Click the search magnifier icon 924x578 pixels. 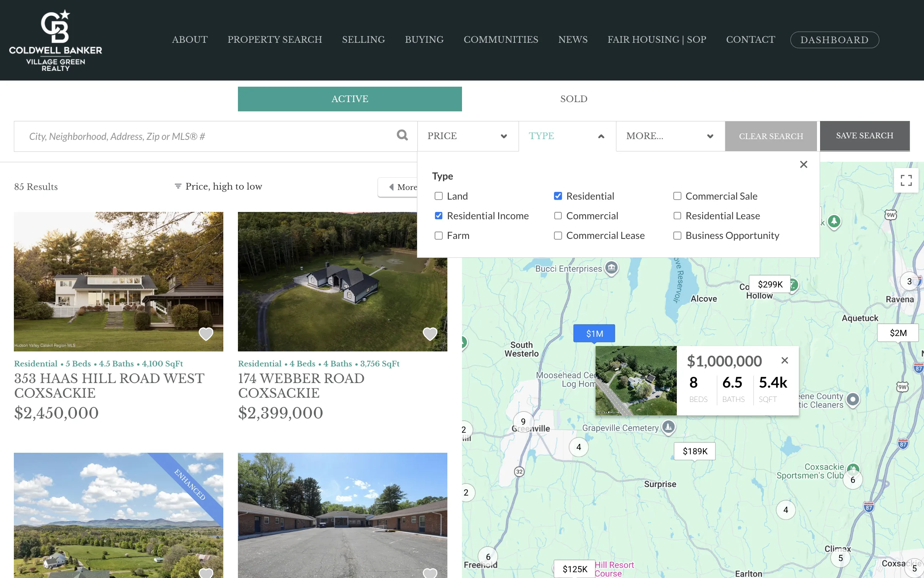point(402,135)
